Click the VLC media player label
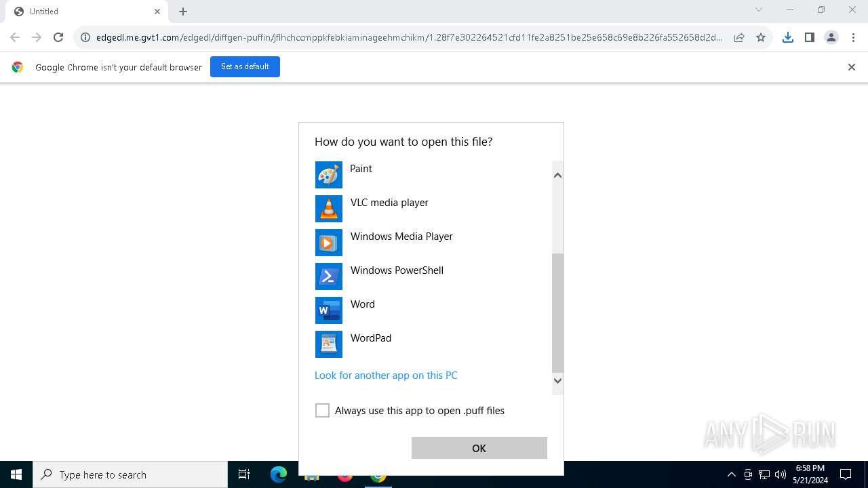The image size is (868, 488). pyautogui.click(x=389, y=203)
